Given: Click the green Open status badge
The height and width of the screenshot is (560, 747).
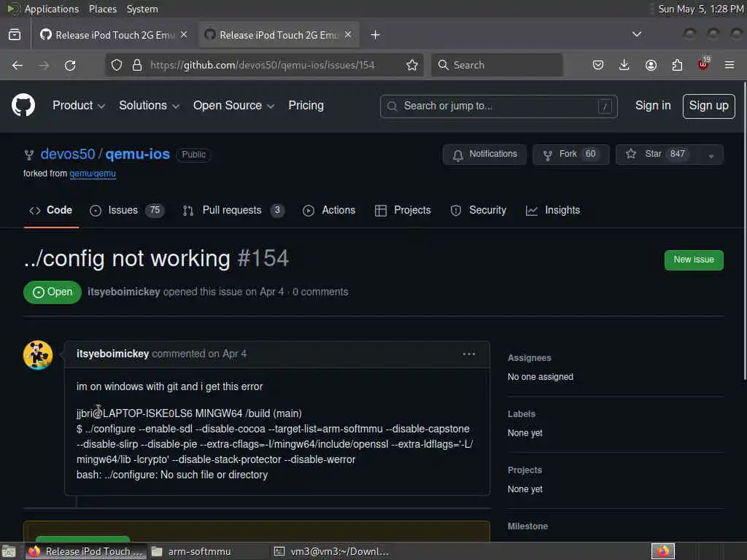Looking at the screenshot, I should pos(53,292).
